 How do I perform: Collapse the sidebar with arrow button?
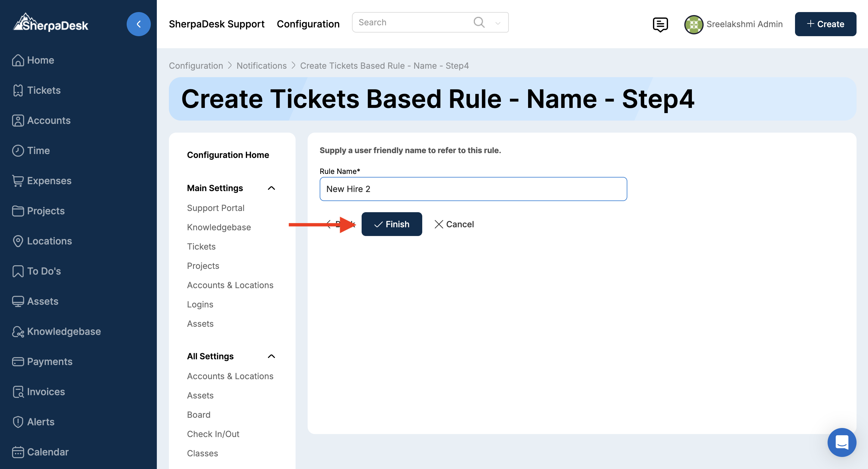pyautogui.click(x=138, y=24)
